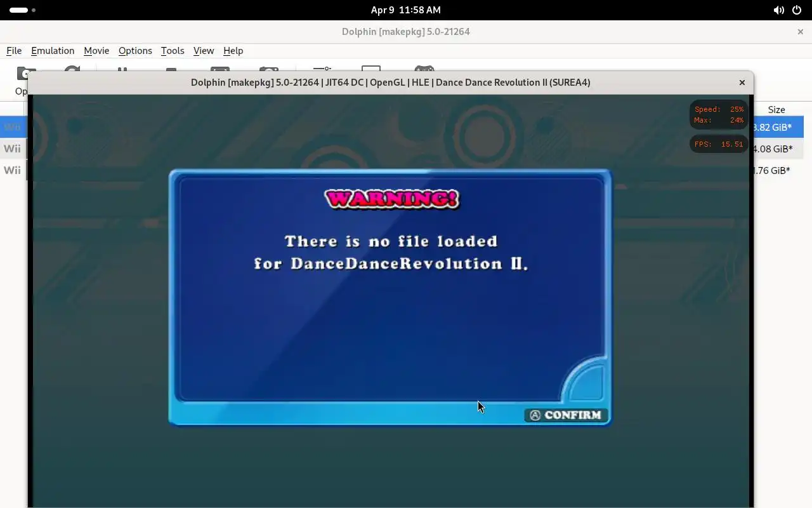
Task: Click the Open toolbar icon in Dolphin main window
Action: pyautogui.click(x=22, y=81)
